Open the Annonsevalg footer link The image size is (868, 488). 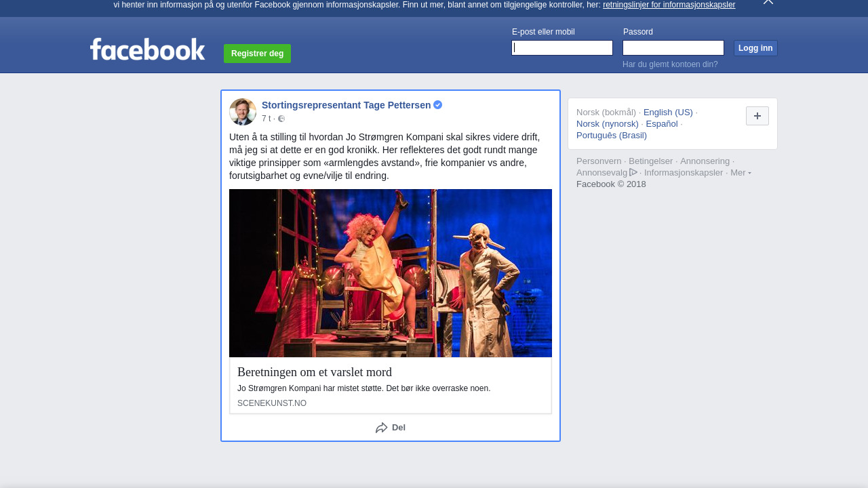[x=602, y=173]
